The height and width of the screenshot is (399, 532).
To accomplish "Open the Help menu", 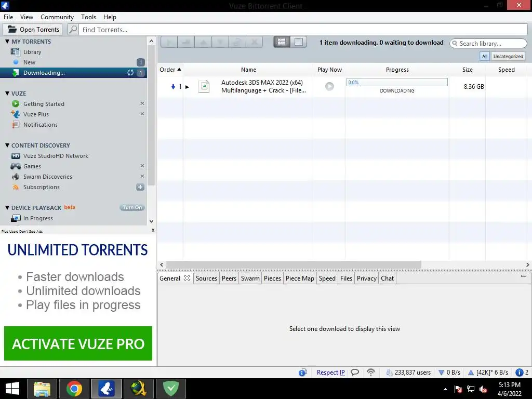I will click(110, 17).
